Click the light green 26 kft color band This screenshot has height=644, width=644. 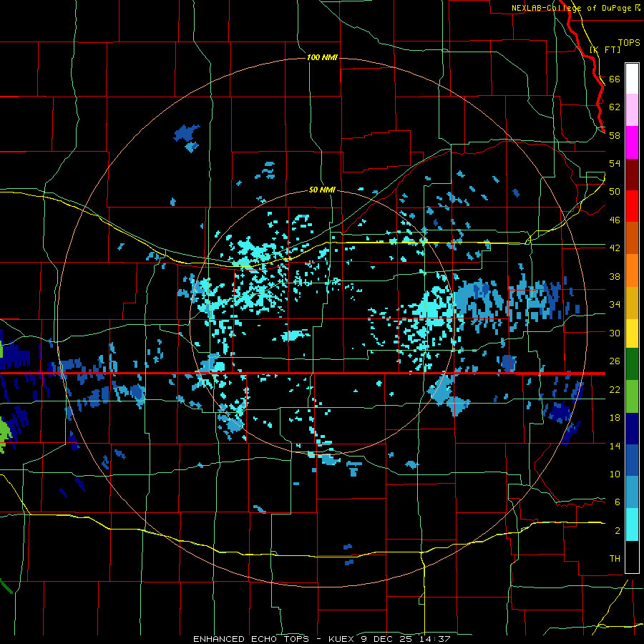pyautogui.click(x=632, y=396)
